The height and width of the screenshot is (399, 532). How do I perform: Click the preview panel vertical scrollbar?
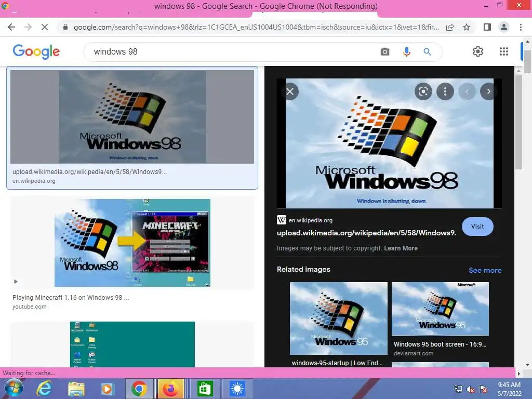coord(518,122)
